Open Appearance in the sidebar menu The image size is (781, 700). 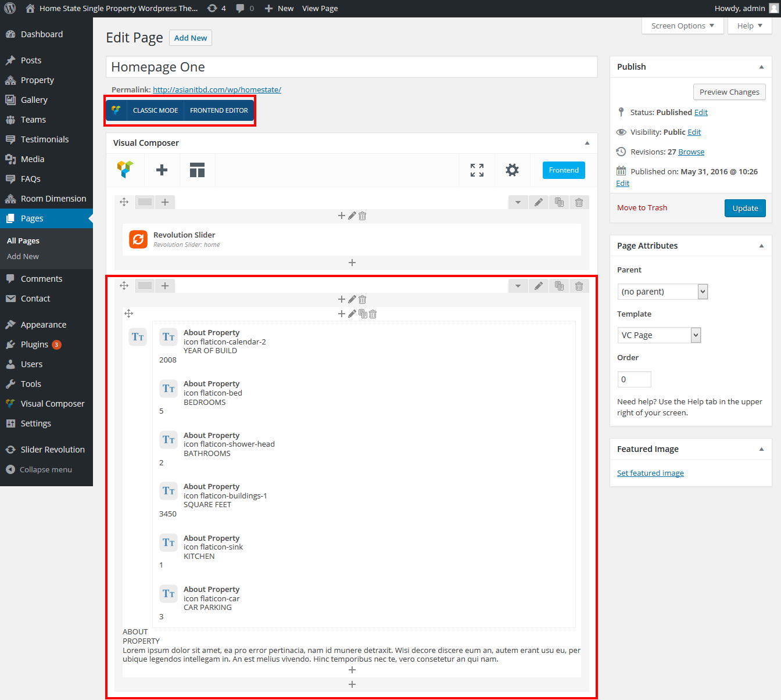[44, 325]
